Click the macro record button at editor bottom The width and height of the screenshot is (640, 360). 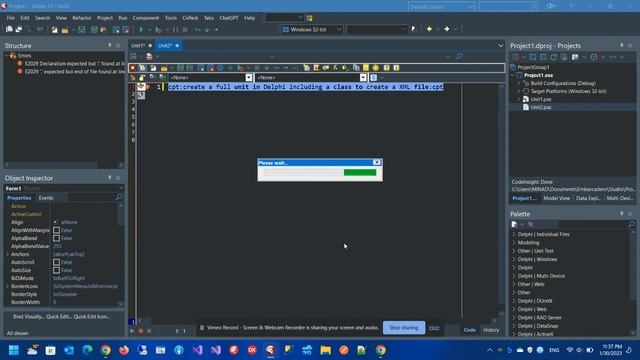[141, 331]
